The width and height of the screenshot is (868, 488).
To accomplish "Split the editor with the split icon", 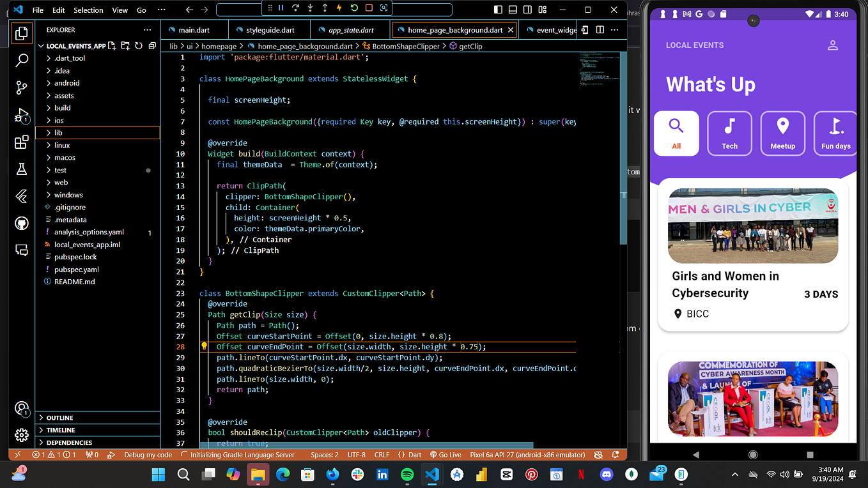I will [x=599, y=29].
